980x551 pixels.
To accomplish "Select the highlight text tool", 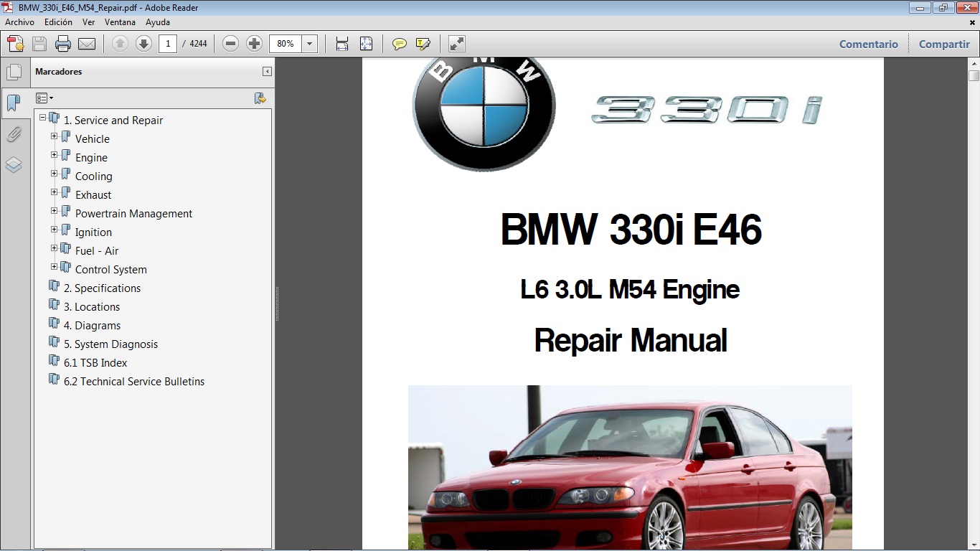I will [x=423, y=44].
